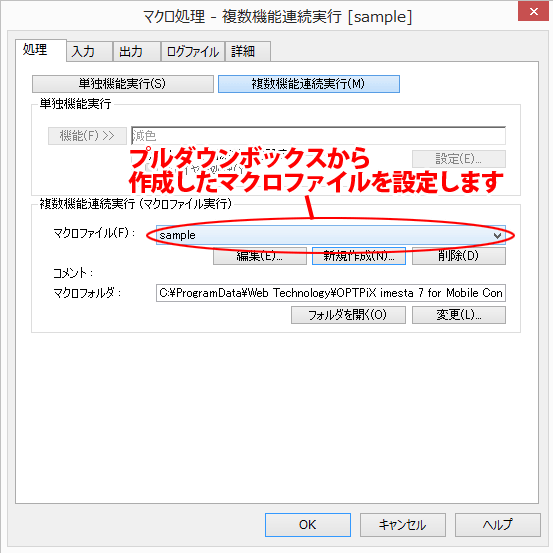The height and width of the screenshot is (553, 553).
Task: Change the macro folder with 変更(L)...
Action: pos(458,315)
